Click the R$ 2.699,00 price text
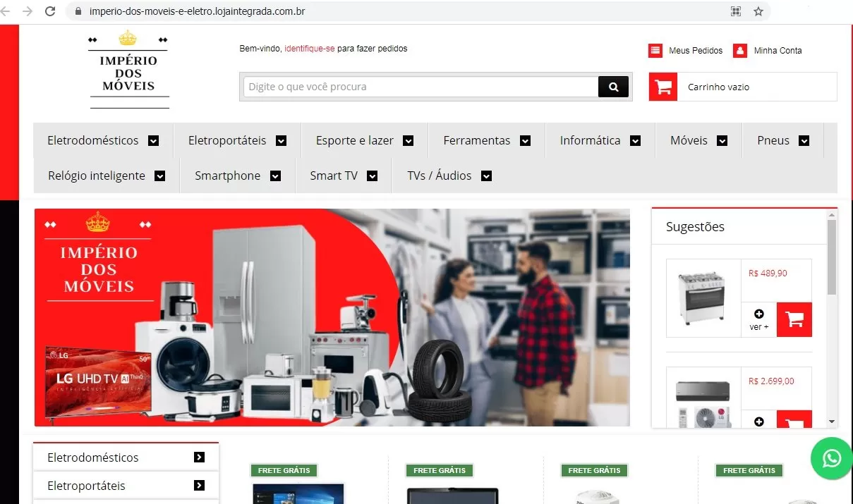The width and height of the screenshot is (853, 504). (771, 381)
